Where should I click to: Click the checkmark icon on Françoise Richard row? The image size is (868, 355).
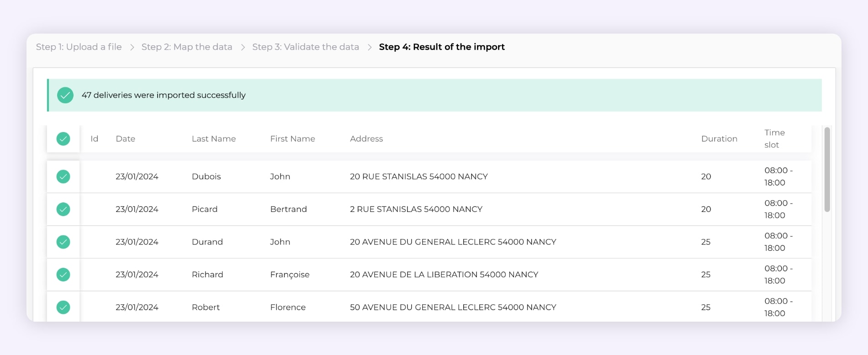point(64,275)
